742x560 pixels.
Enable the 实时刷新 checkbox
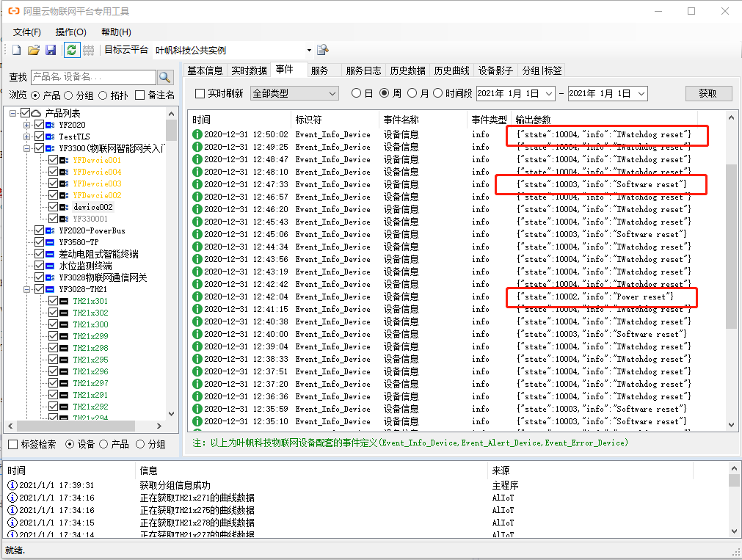198,94
